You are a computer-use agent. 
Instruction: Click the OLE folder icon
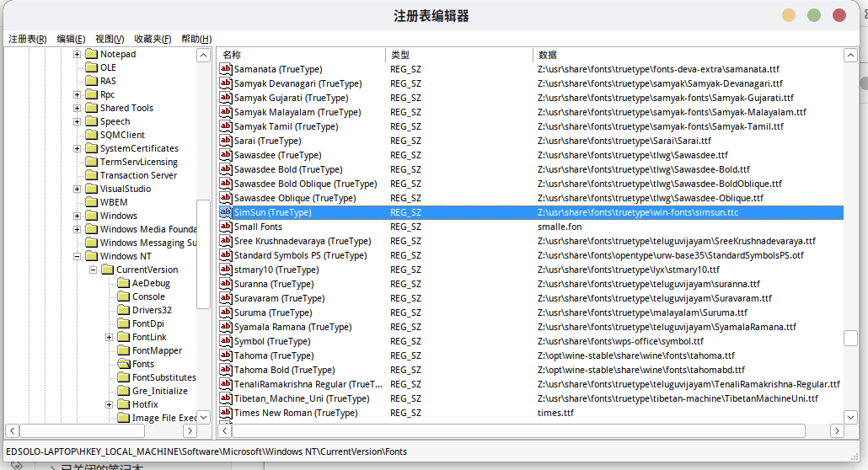tap(91, 67)
